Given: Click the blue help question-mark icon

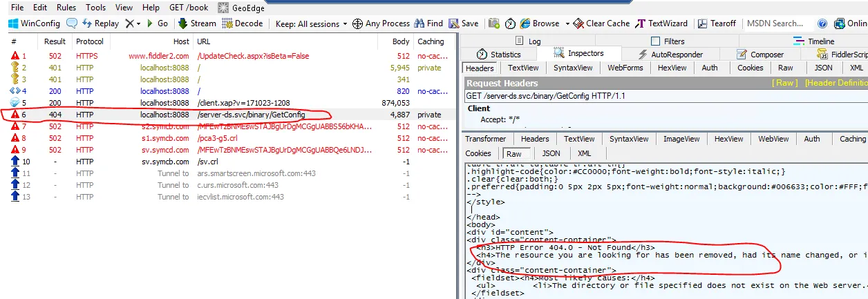Looking at the screenshot, I should (x=822, y=23).
